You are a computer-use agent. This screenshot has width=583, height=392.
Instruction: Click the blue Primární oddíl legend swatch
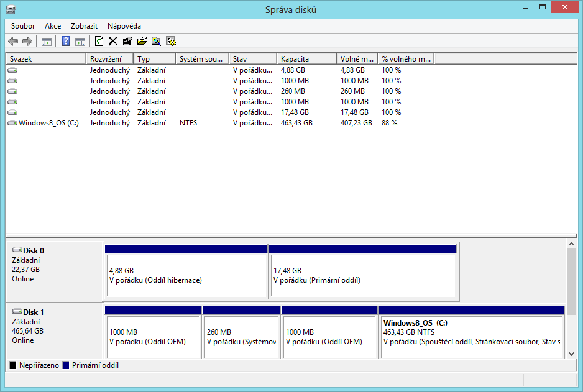pyautogui.click(x=65, y=365)
